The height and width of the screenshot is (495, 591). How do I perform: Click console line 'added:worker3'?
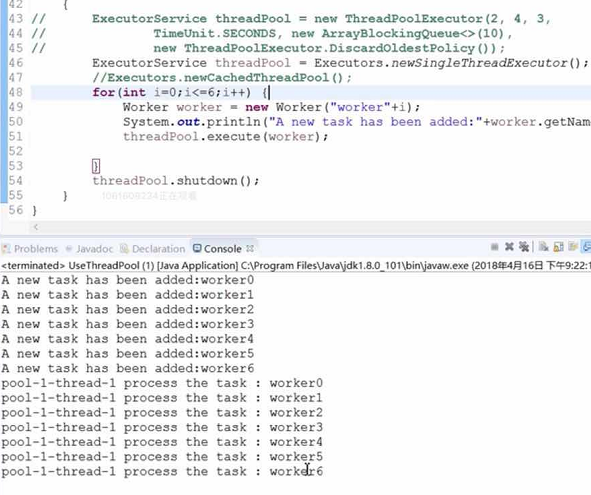coord(127,324)
